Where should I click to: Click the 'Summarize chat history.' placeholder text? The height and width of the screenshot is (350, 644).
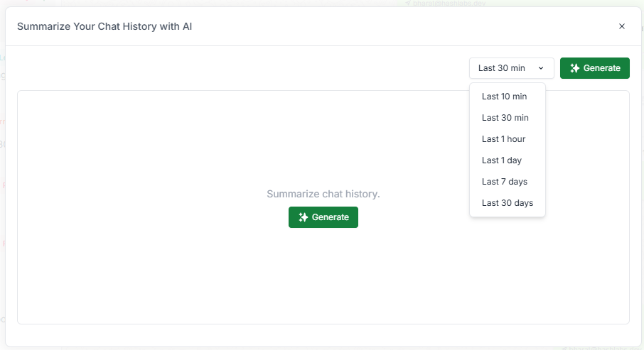point(323,194)
